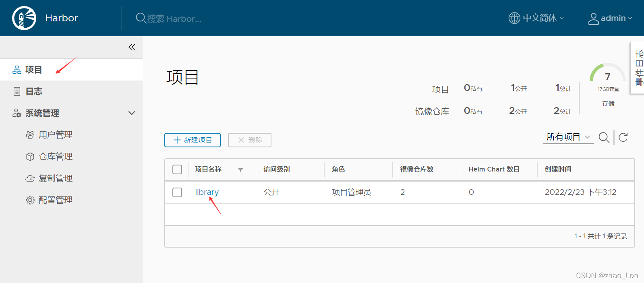Click the project list search magnifier icon

[x=604, y=138]
